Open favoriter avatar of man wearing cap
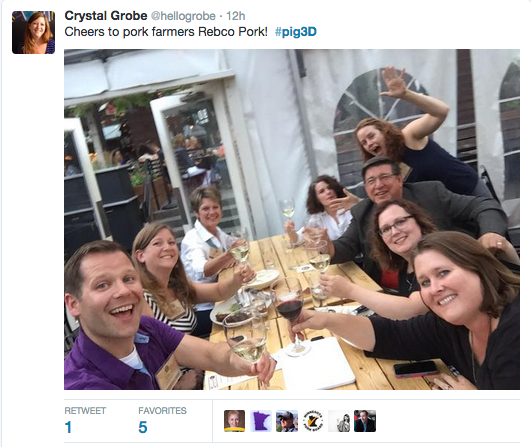Image resolution: width=531 pixels, height=447 pixels. click(x=287, y=421)
